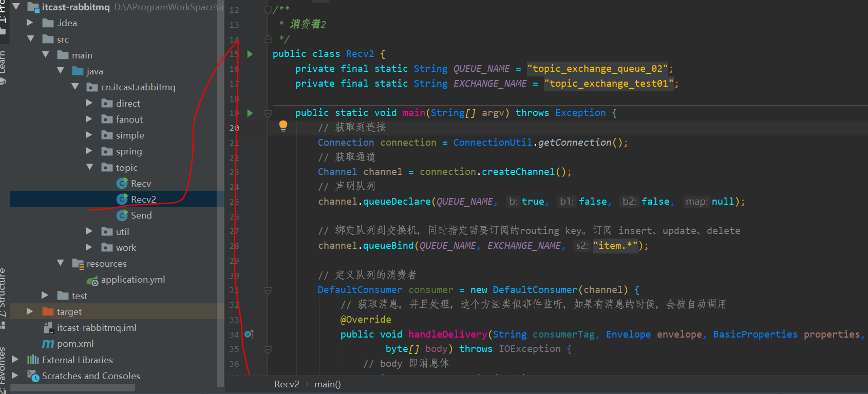Screen dimensions: 868x394
Task: Collapse the itcast-rabbitmq project root
Action: pyautogui.click(x=16, y=7)
